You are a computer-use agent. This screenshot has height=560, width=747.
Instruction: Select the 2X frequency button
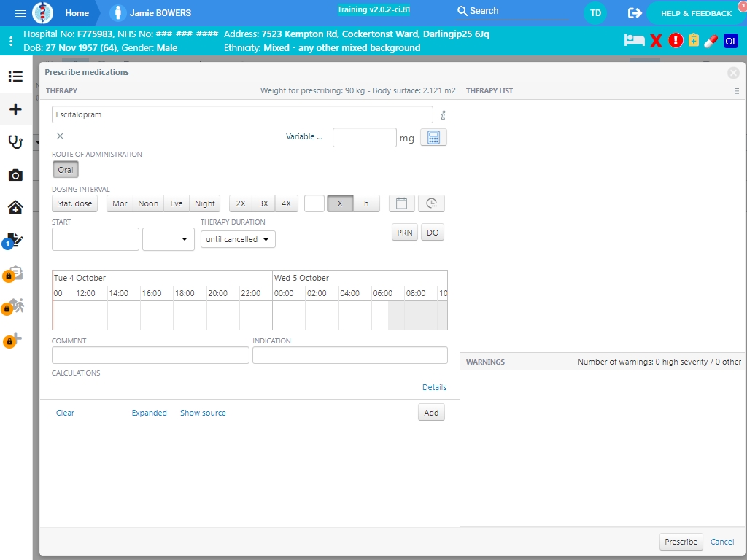(241, 203)
